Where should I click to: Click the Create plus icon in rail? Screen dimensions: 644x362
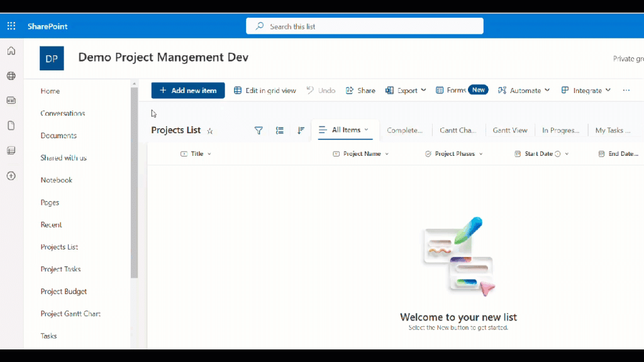(x=11, y=176)
